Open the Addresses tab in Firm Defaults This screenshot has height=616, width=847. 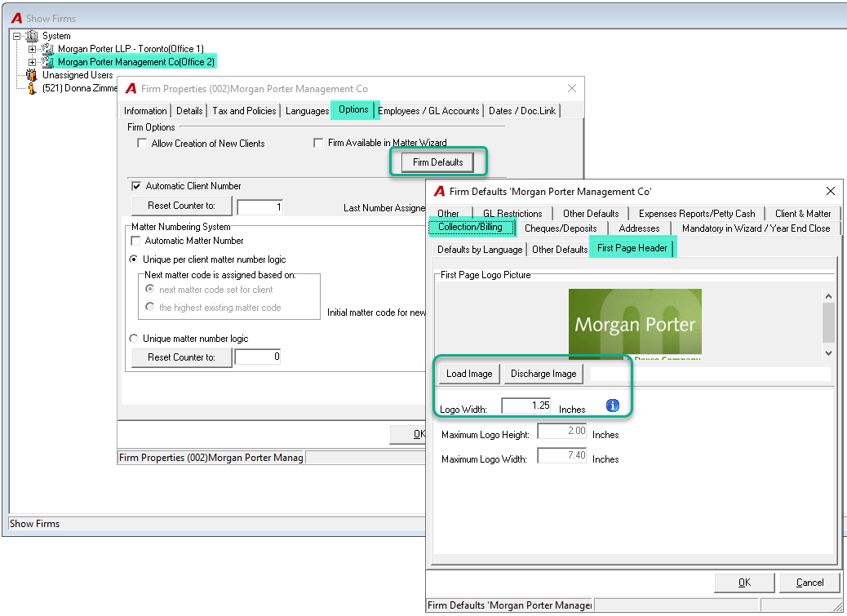pos(639,228)
